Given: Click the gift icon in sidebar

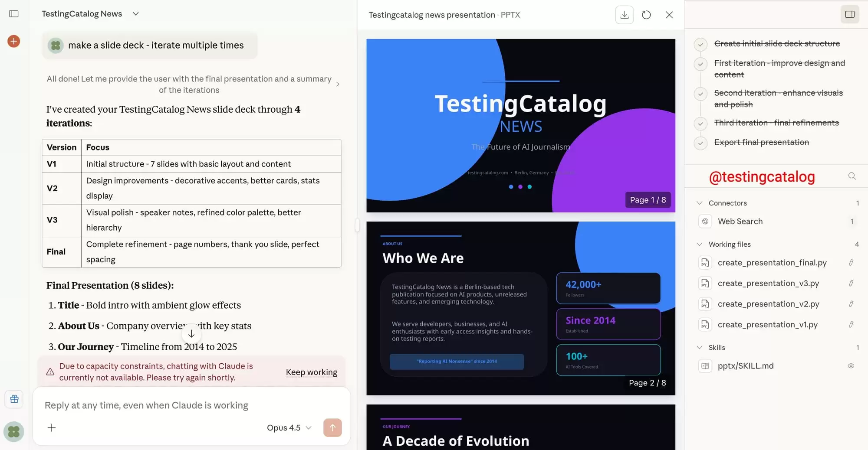Looking at the screenshot, I should tap(14, 399).
